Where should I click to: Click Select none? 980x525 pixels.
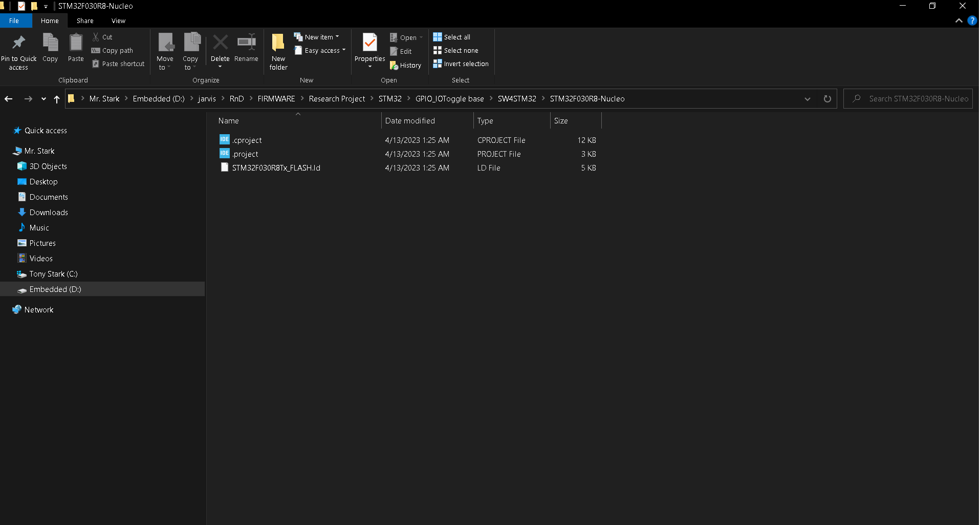456,50
